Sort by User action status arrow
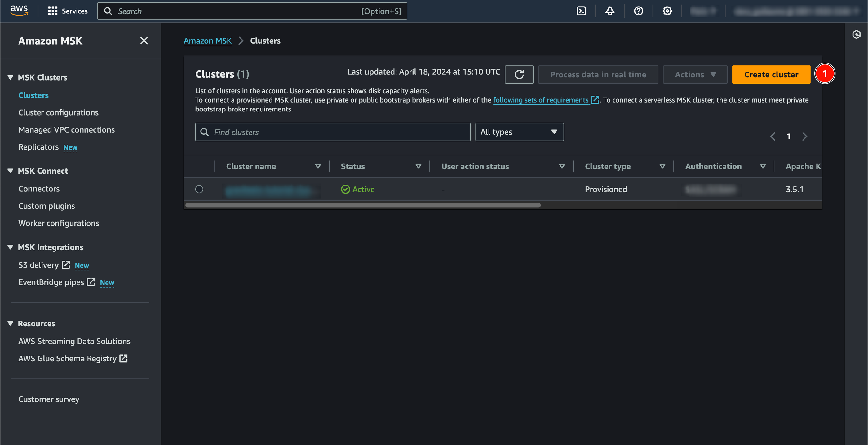The image size is (868, 445). click(x=562, y=166)
